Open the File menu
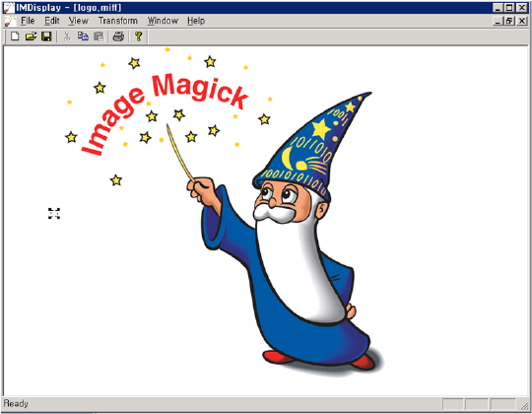The width and height of the screenshot is (532, 414). click(x=28, y=21)
